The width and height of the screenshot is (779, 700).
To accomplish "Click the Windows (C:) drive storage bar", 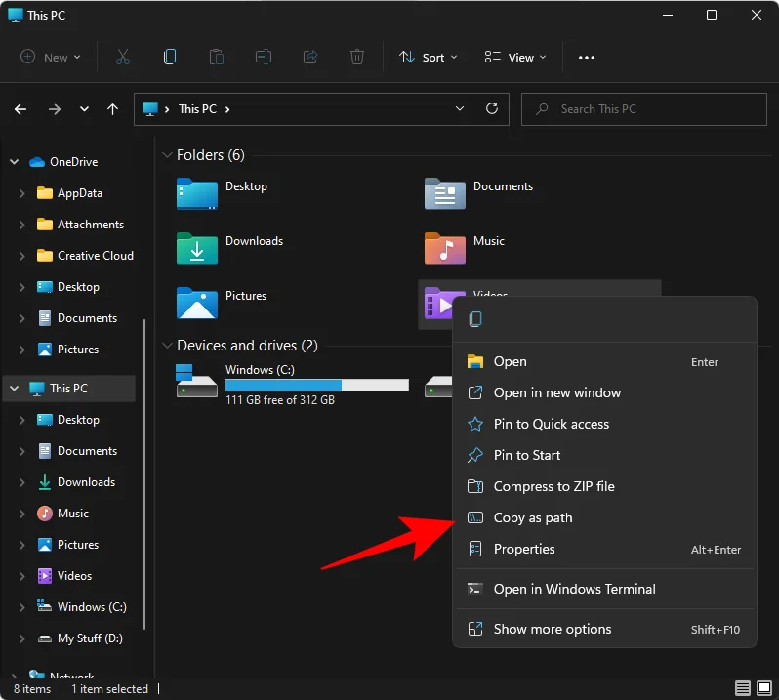I will [x=316, y=386].
